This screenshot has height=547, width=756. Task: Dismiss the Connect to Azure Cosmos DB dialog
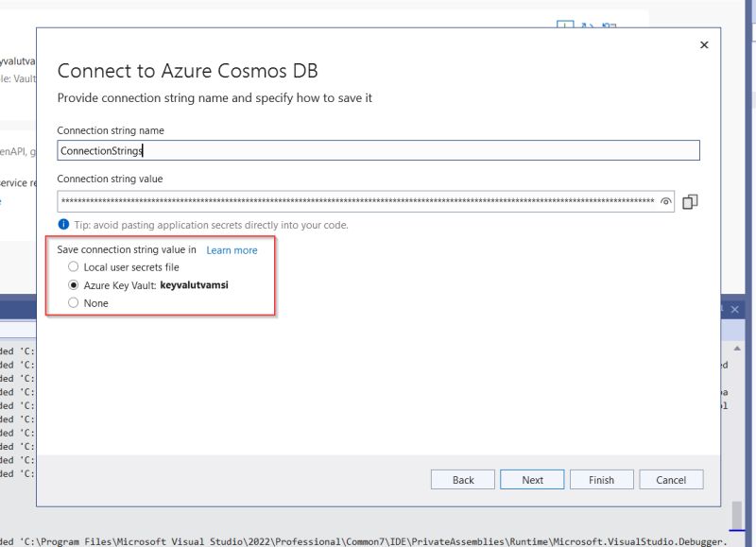pos(704,44)
